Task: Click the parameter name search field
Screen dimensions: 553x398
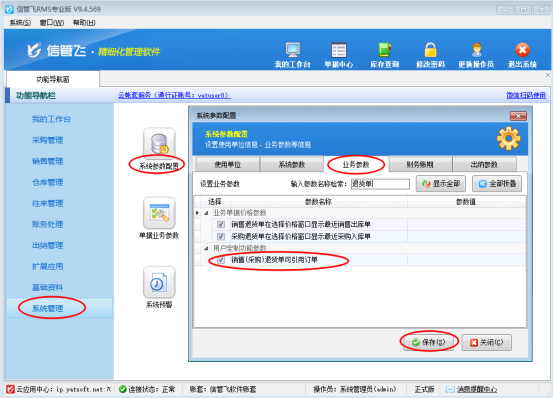Action: (x=380, y=184)
